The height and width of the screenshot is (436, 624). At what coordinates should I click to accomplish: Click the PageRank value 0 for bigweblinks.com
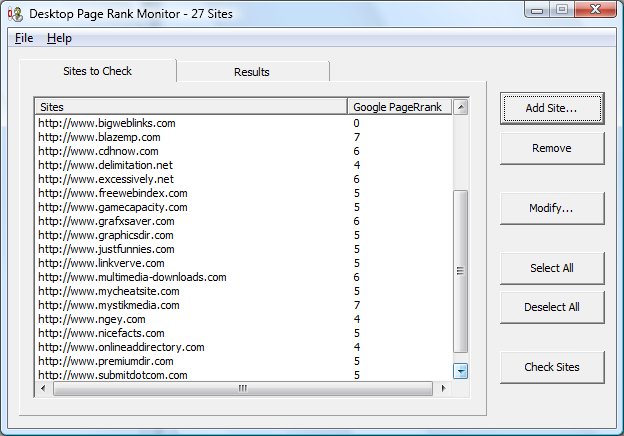point(357,123)
